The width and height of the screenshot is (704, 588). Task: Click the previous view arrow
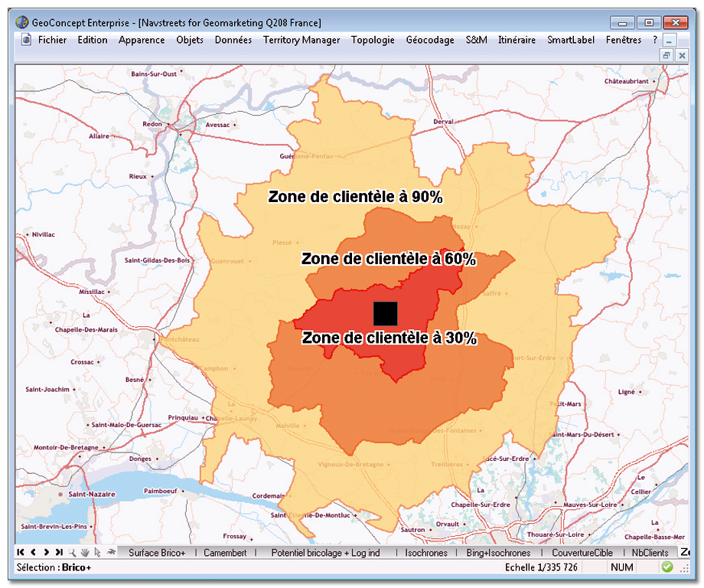[x=34, y=550]
